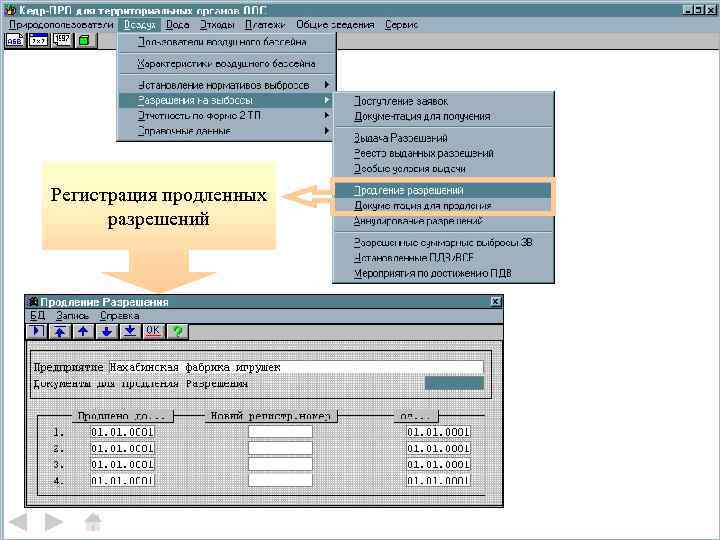
Task: Click the 7x7 table toolbar icon
Action: click(39, 41)
